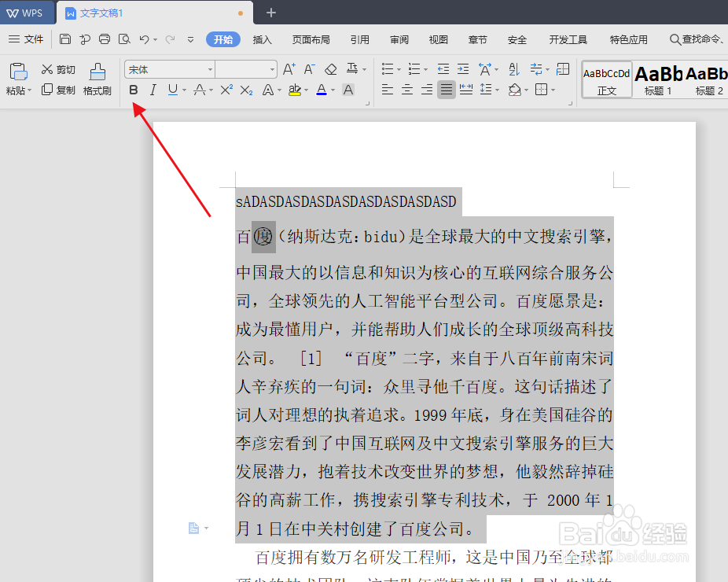728x582 pixels.
Task: Cut the selection with 剪切
Action: (58, 70)
